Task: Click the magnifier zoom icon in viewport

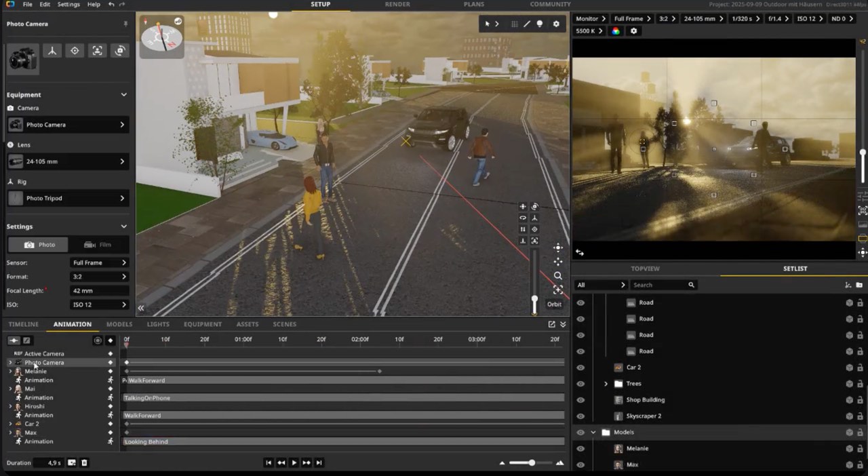Action: (557, 276)
